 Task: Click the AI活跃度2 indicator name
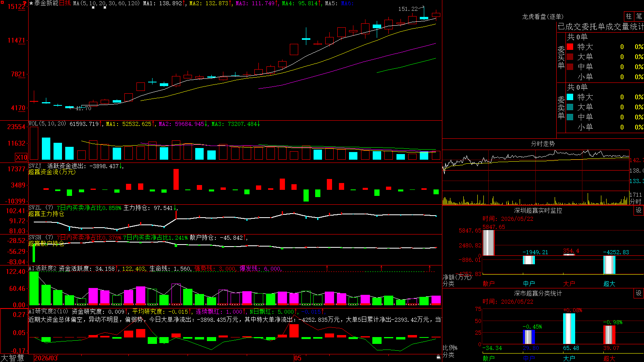click(x=43, y=268)
